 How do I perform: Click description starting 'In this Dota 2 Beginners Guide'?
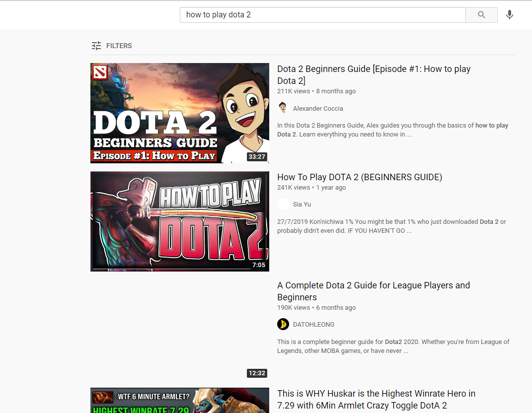[392, 130]
